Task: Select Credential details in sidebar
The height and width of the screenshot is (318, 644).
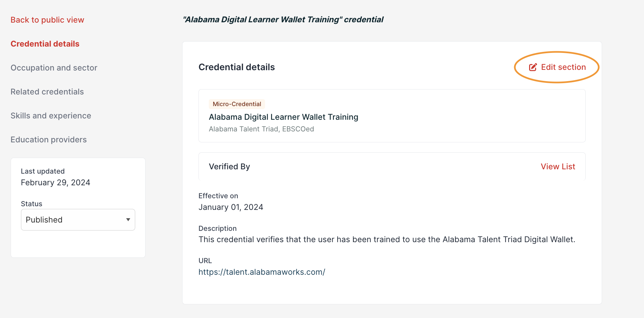Action: (45, 44)
